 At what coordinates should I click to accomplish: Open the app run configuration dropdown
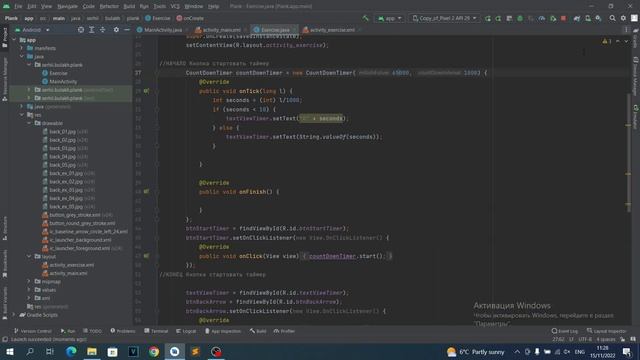[390, 18]
